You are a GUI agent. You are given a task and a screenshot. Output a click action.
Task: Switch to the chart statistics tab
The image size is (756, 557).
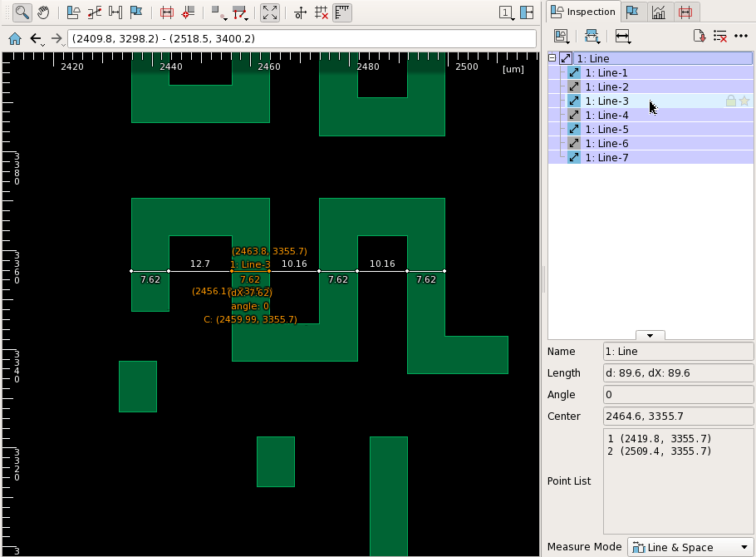tap(659, 12)
